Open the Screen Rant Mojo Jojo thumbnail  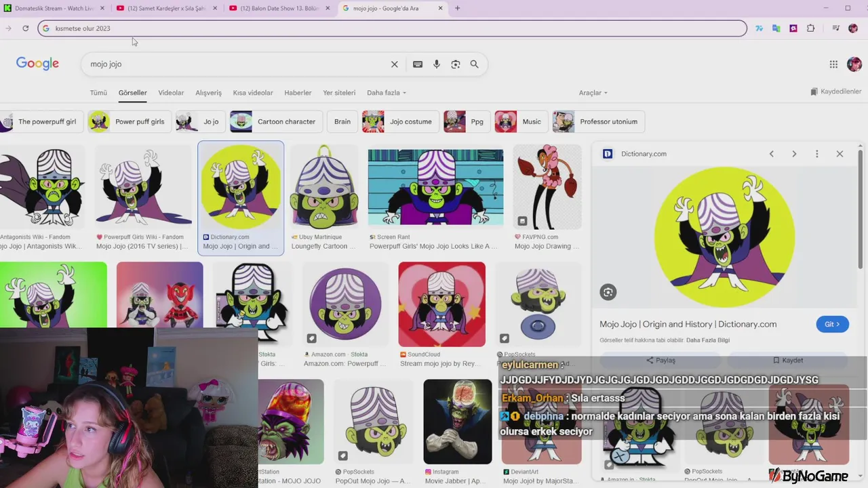click(x=435, y=187)
